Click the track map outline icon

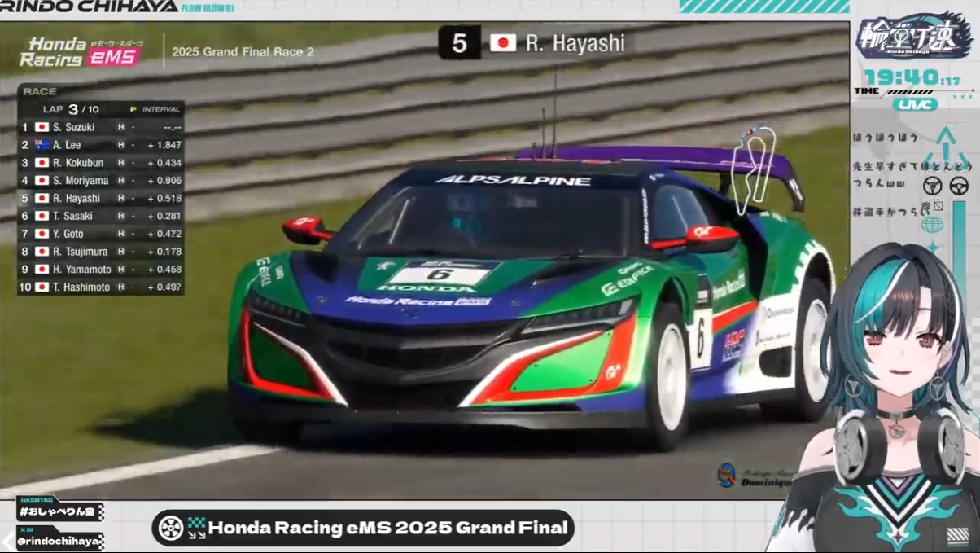[x=754, y=165]
